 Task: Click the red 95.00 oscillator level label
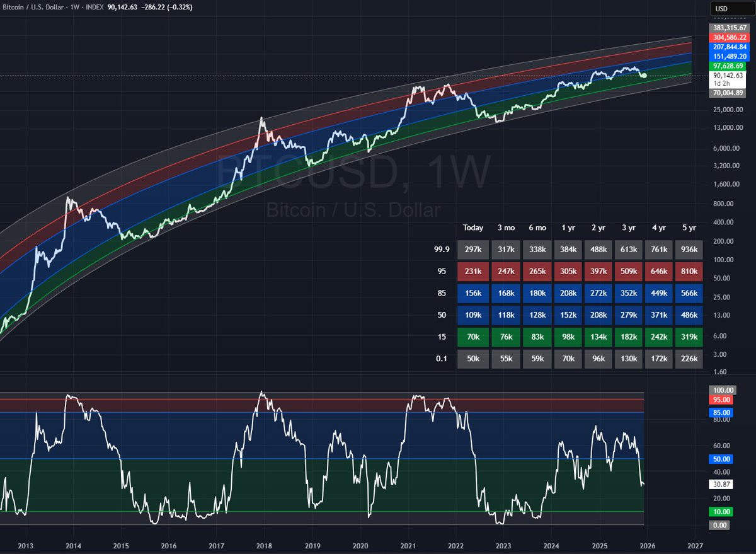[721, 400]
